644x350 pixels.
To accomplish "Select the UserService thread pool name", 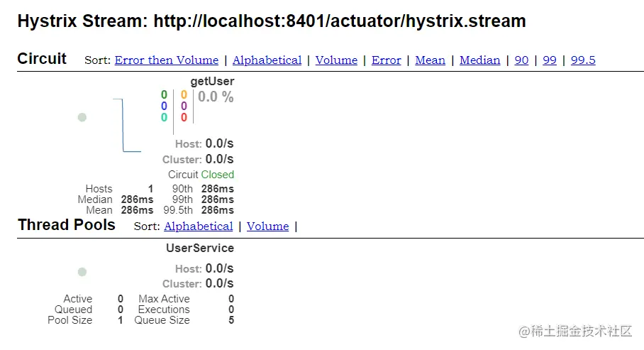I will point(200,248).
